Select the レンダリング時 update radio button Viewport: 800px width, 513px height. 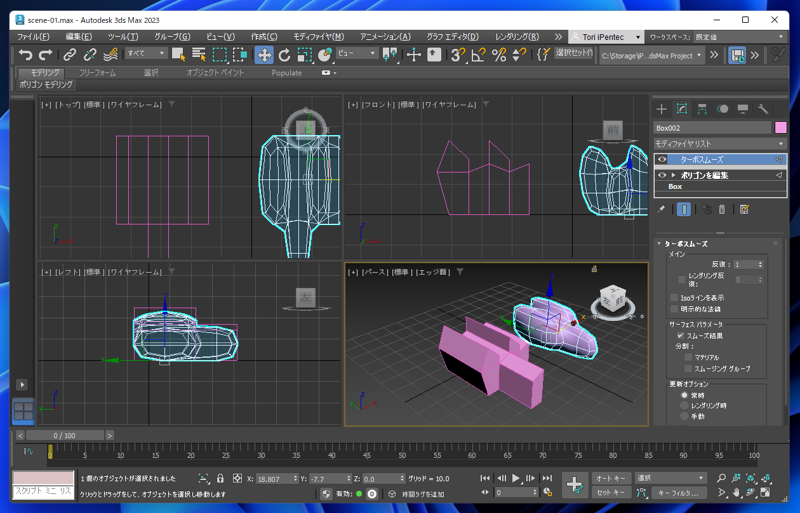tap(685, 405)
